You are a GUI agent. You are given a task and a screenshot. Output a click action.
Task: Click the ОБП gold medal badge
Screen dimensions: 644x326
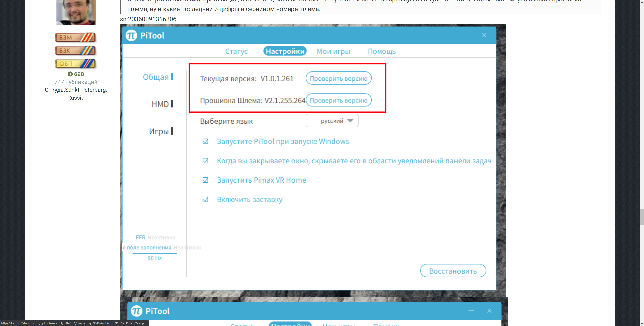75,64
